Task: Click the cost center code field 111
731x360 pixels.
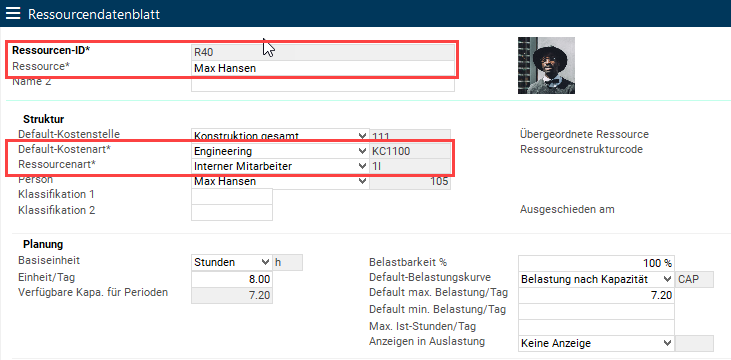Action: 410,136
